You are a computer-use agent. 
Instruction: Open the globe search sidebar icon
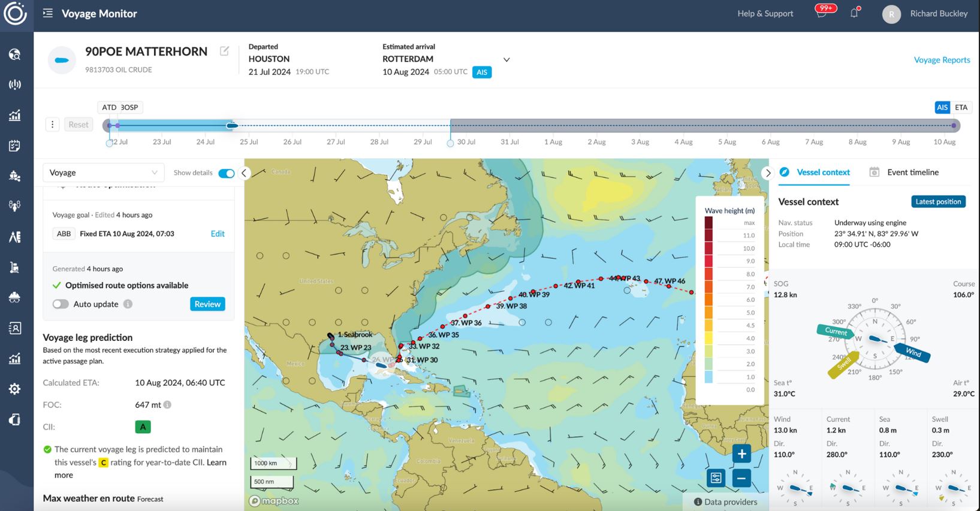point(15,55)
